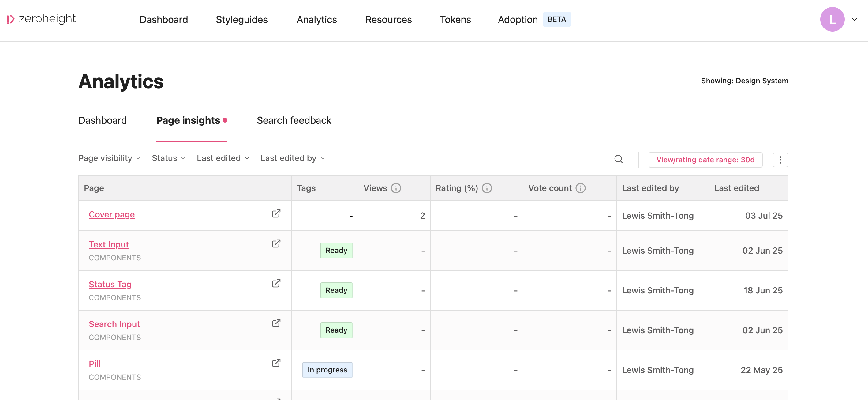Viewport: 868px width, 400px height.
Task: Click the views value 2 for Cover page
Action: tap(422, 216)
